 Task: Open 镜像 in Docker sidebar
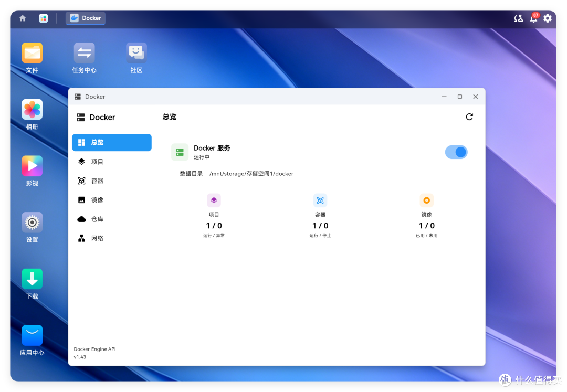click(112, 200)
